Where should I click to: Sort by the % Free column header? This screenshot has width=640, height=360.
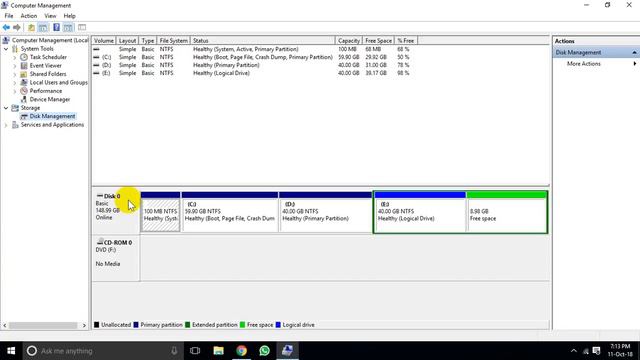tap(406, 41)
